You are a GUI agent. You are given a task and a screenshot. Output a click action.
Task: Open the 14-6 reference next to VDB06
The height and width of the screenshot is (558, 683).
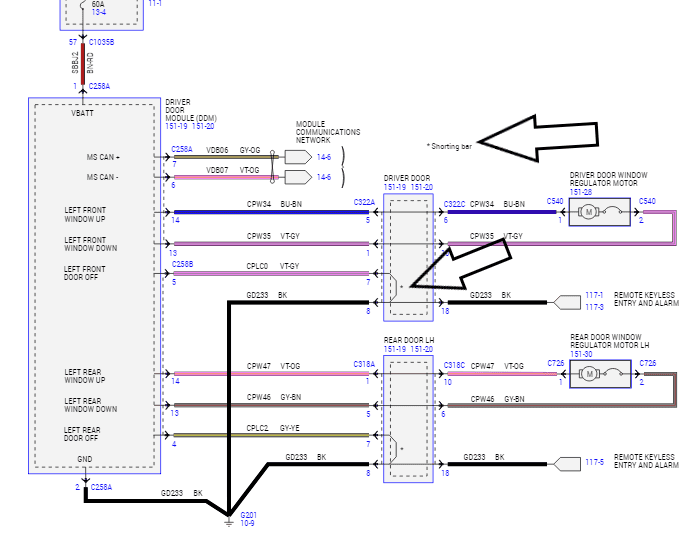click(x=324, y=157)
